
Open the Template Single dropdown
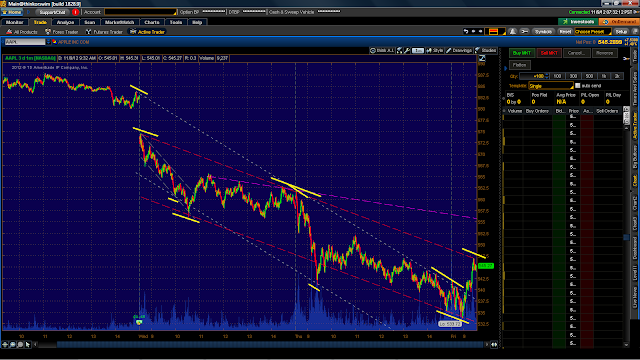click(551, 86)
